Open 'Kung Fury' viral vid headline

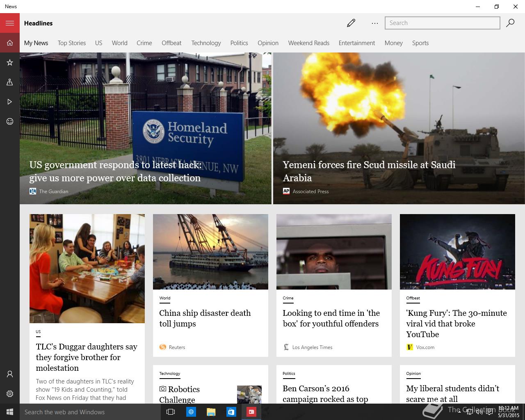coord(457,324)
